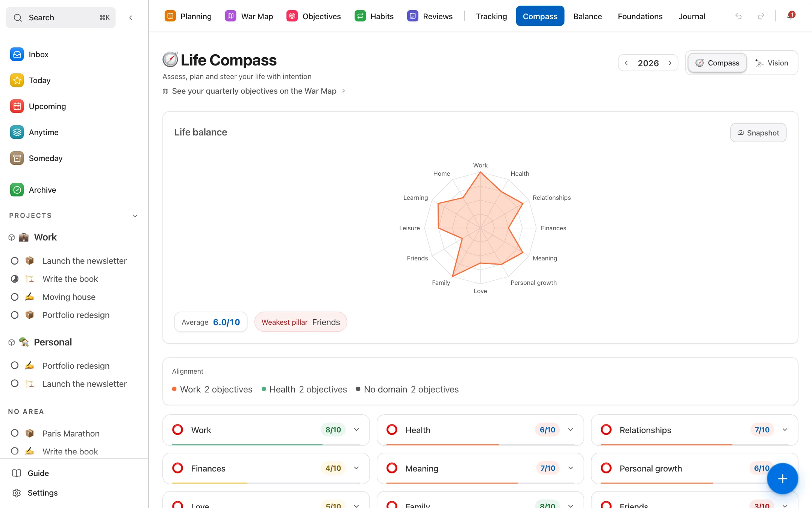Click the undo arrow icon
Screen dimensions: 812x508
(x=738, y=16)
